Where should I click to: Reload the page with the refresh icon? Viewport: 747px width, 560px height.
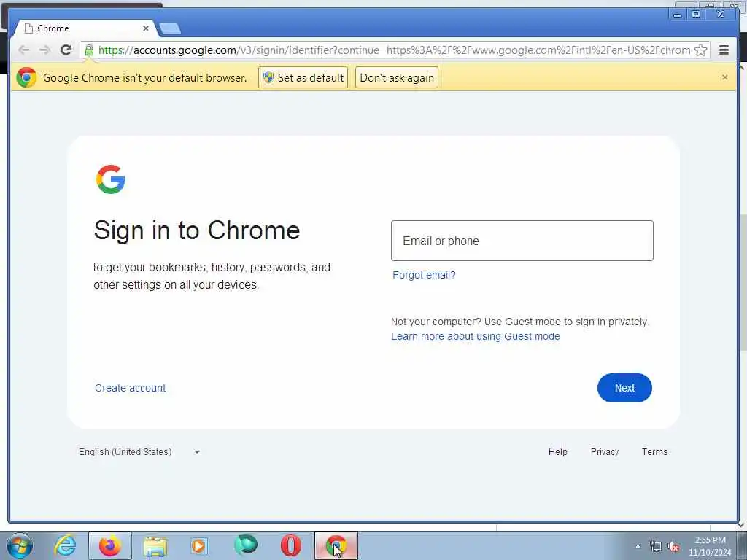[66, 50]
